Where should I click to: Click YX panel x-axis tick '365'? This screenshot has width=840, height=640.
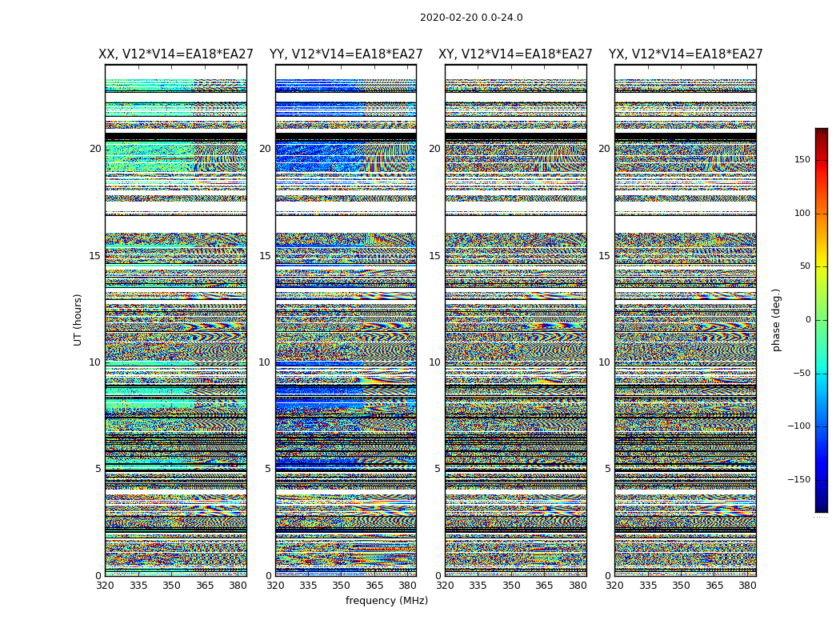[714, 586]
